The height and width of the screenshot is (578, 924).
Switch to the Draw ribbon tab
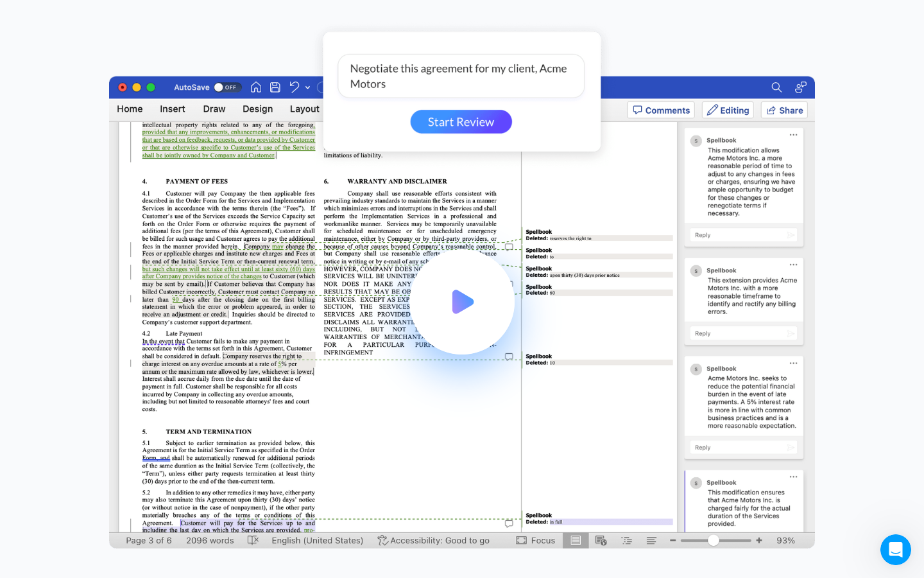(x=214, y=109)
